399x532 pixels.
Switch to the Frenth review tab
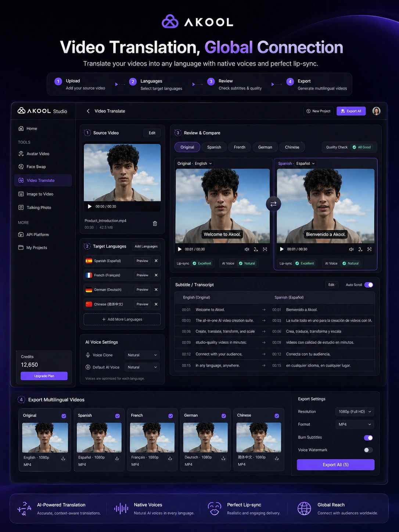point(240,147)
